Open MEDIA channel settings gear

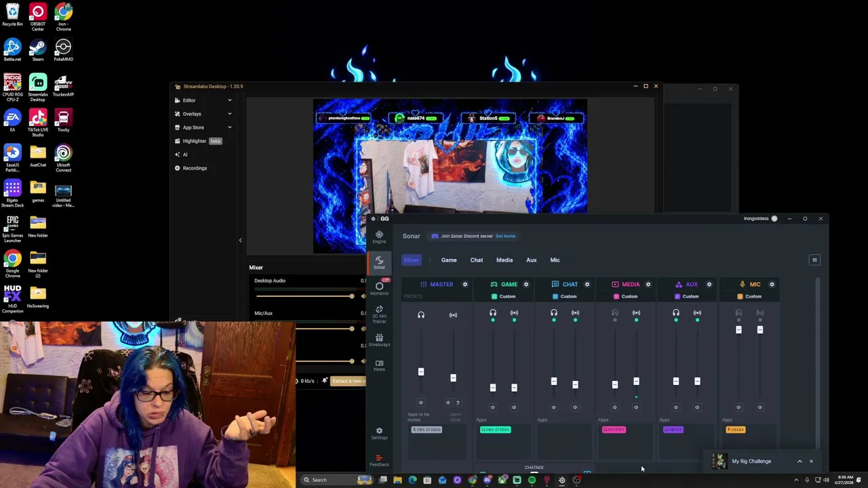tap(648, 285)
